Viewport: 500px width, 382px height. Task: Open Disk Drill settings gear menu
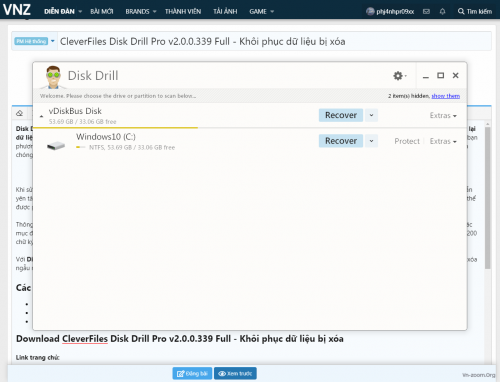[399, 76]
